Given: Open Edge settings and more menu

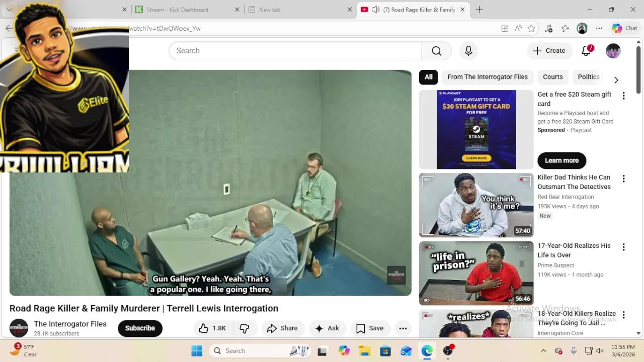Looking at the screenshot, I should coord(599,29).
